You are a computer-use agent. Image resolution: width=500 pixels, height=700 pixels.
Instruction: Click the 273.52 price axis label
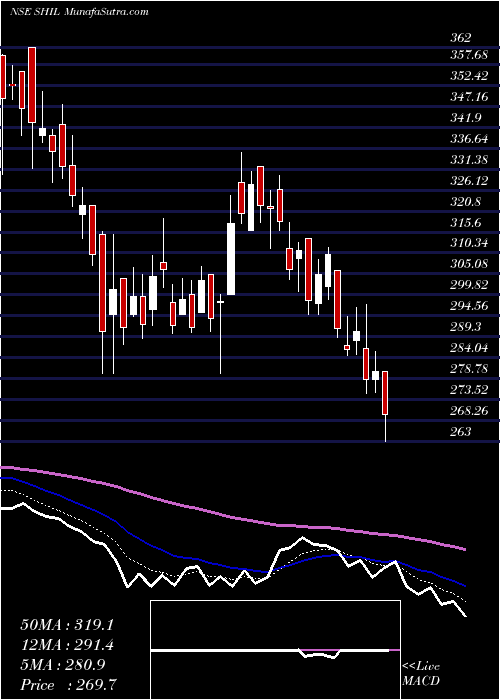pyautogui.click(x=469, y=390)
